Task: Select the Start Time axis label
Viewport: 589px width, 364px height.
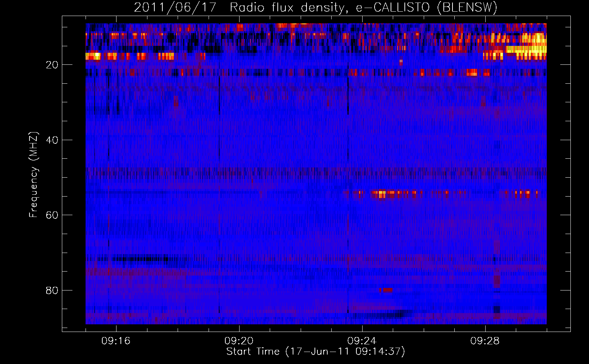Action: [316, 352]
